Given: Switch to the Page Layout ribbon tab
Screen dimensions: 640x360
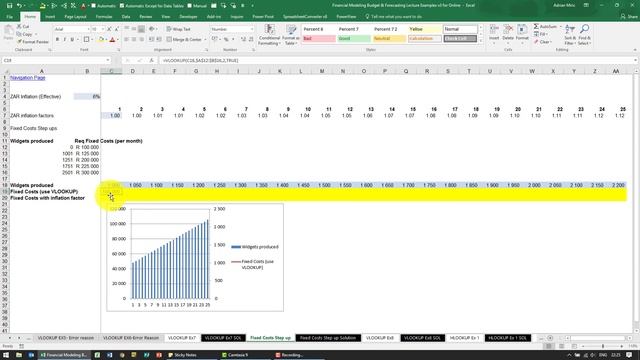Looking at the screenshot, I should click(75, 17).
